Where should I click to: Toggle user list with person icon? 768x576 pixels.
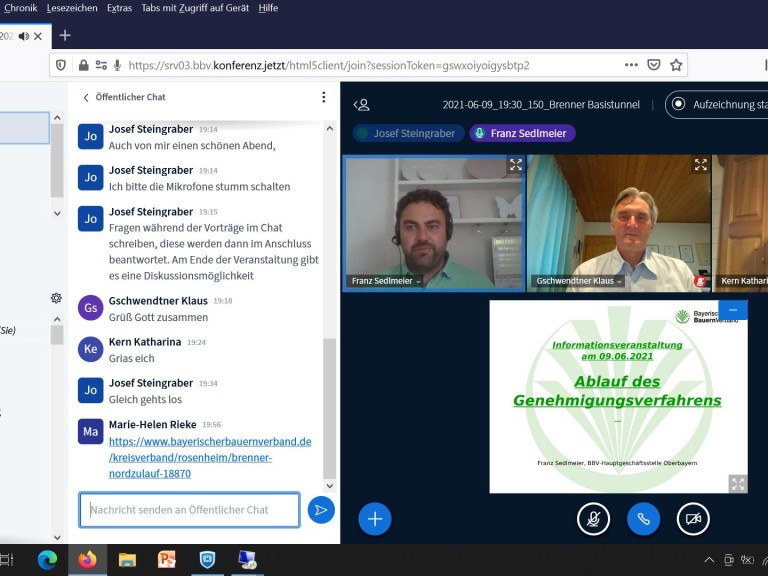[x=361, y=104]
